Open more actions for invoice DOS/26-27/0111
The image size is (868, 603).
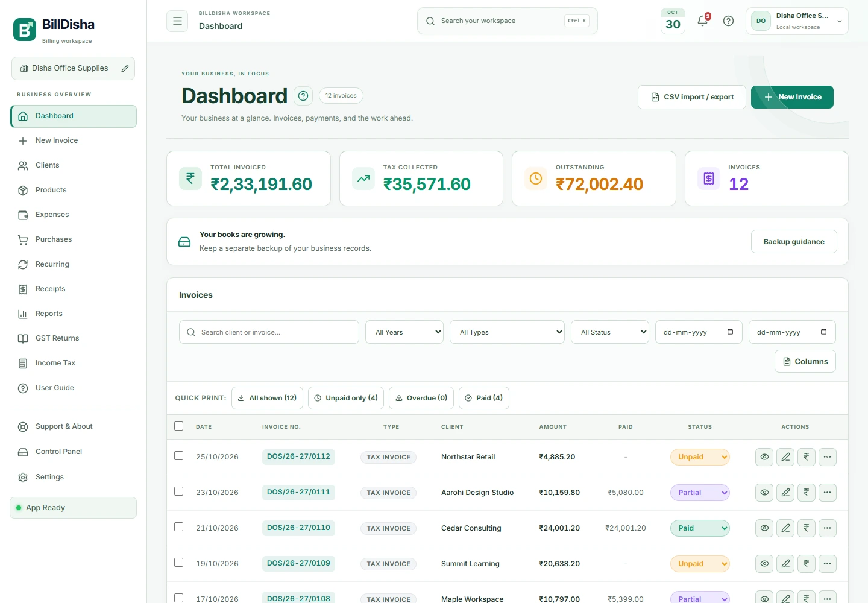(x=828, y=493)
